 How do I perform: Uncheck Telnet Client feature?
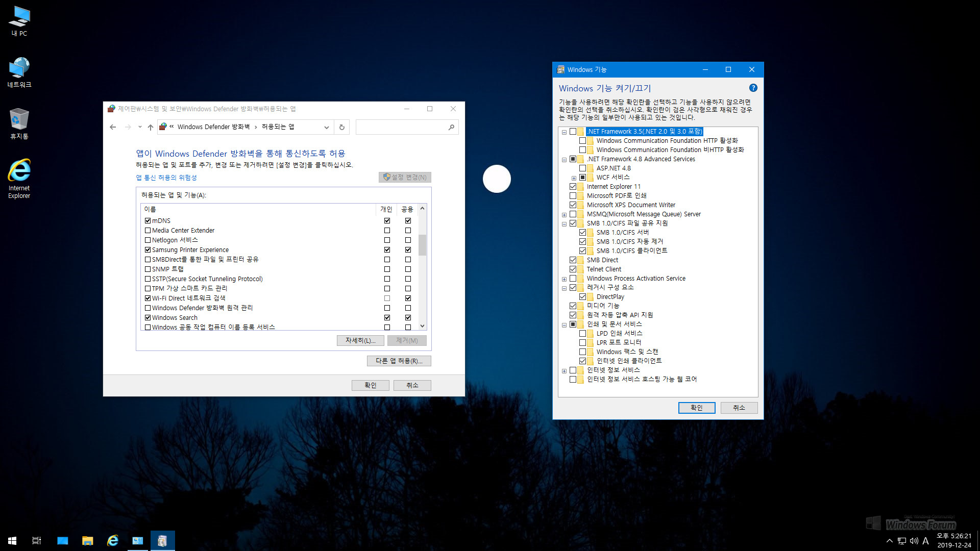[x=573, y=269]
